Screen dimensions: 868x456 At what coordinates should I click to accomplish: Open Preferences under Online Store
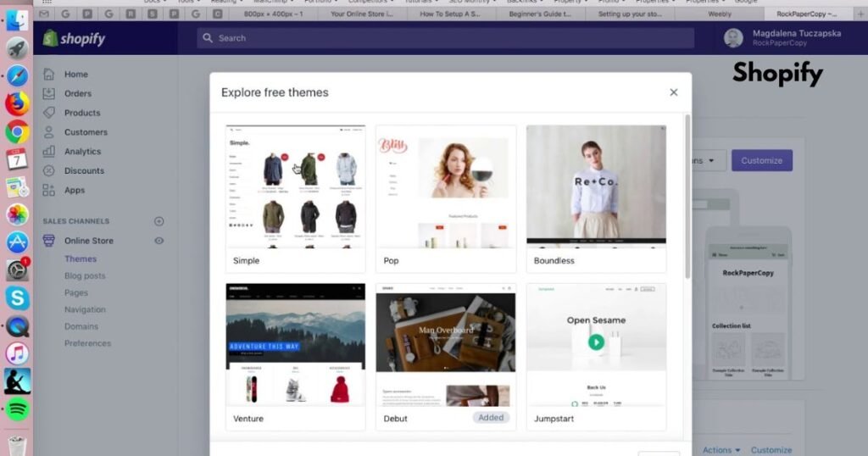click(87, 343)
